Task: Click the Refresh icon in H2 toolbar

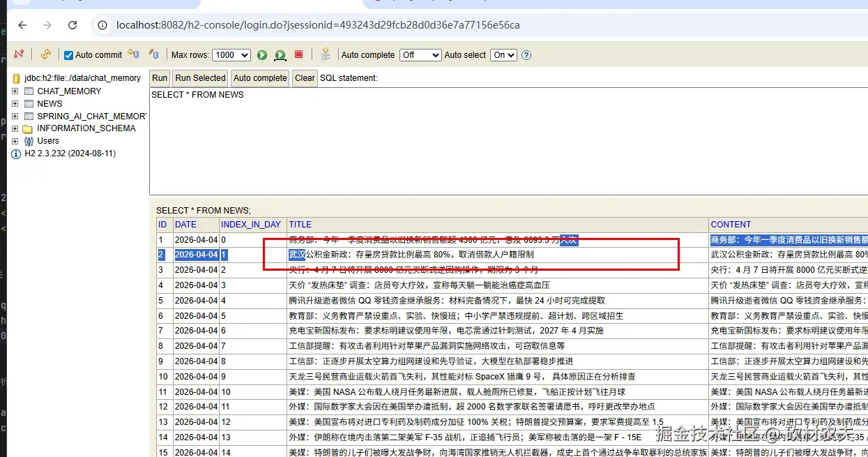Action: 46,54
